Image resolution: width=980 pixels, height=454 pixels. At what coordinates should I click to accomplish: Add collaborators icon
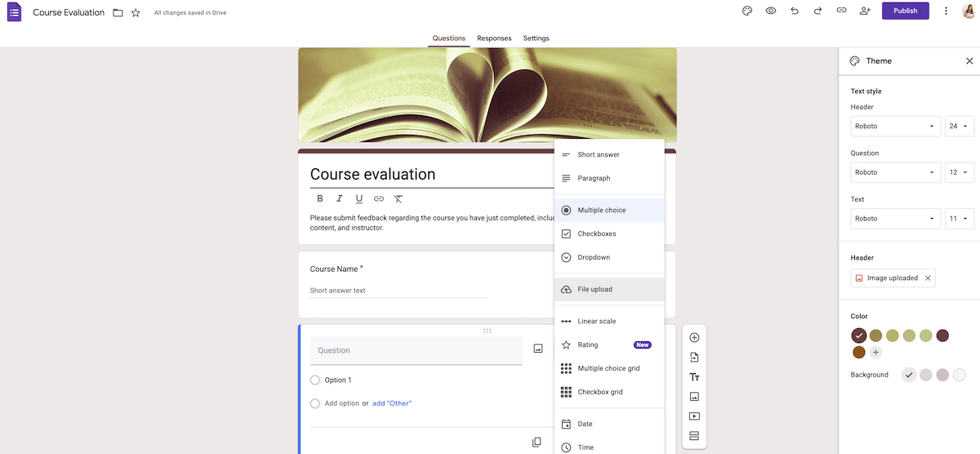[865, 11]
